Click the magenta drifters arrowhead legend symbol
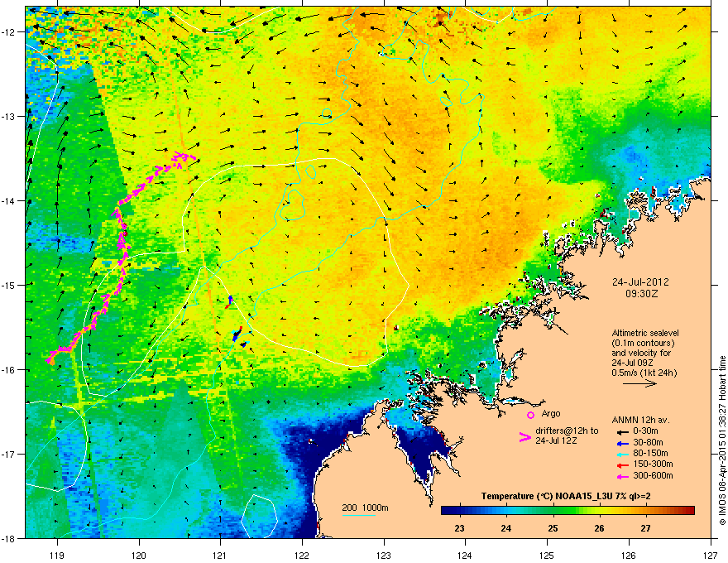The height and width of the screenshot is (563, 728). (524, 437)
